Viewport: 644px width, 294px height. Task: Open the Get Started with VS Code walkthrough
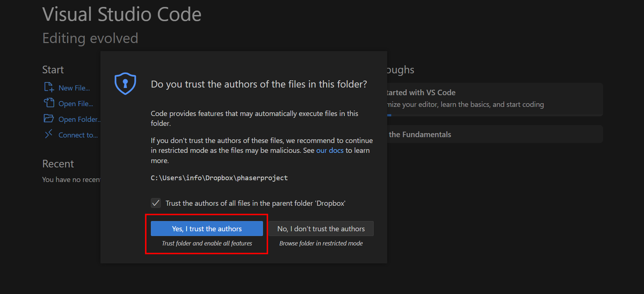[495, 100]
